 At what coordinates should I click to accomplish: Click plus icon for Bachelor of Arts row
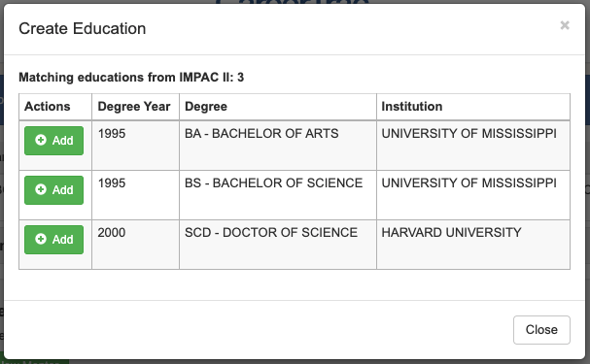pos(41,140)
